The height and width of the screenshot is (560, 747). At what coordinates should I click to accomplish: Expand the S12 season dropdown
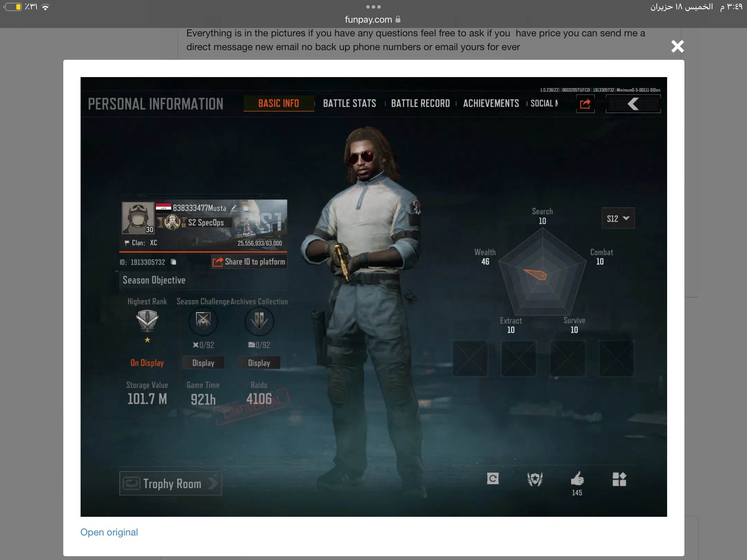pyautogui.click(x=618, y=218)
